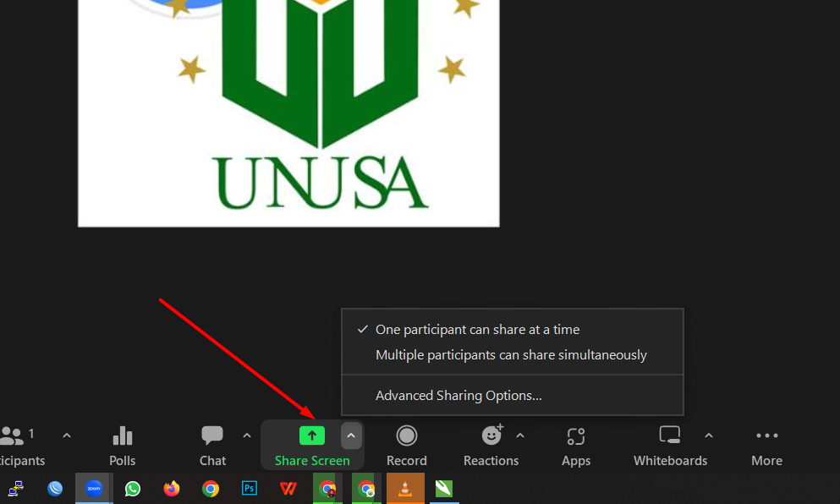
Task: Click the green Share Screen icon
Action: [x=312, y=436]
